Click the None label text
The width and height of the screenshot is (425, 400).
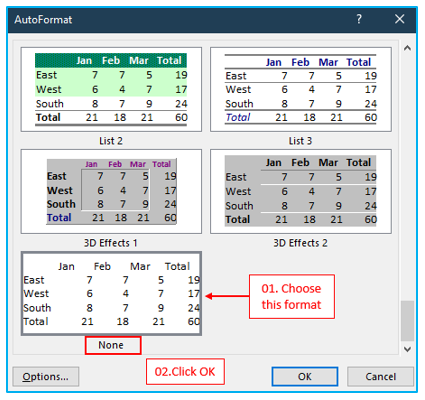point(111,345)
